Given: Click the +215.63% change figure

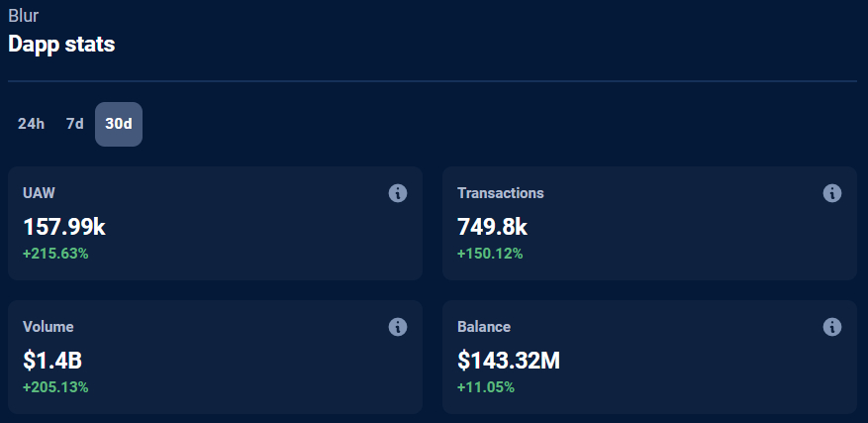Looking at the screenshot, I should point(55,254).
